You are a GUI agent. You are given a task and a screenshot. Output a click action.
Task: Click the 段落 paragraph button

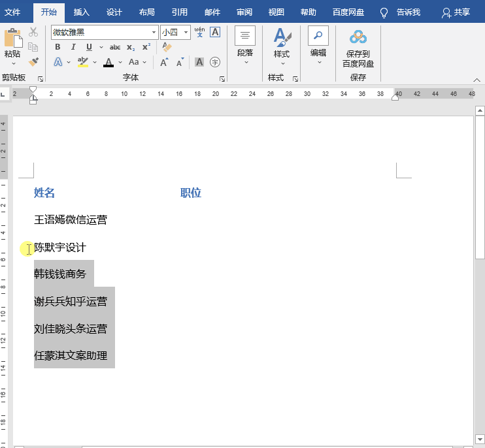[245, 43]
